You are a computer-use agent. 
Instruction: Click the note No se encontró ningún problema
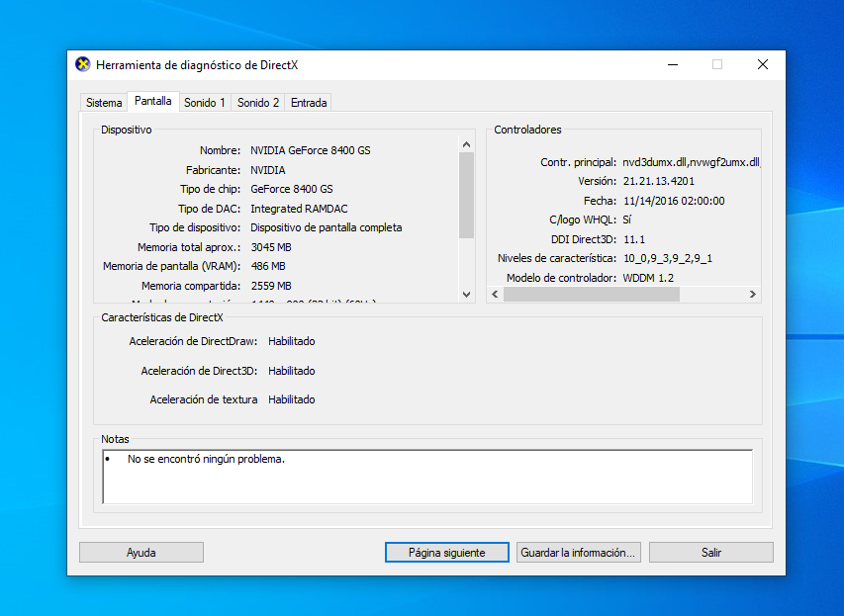pyautogui.click(x=206, y=459)
